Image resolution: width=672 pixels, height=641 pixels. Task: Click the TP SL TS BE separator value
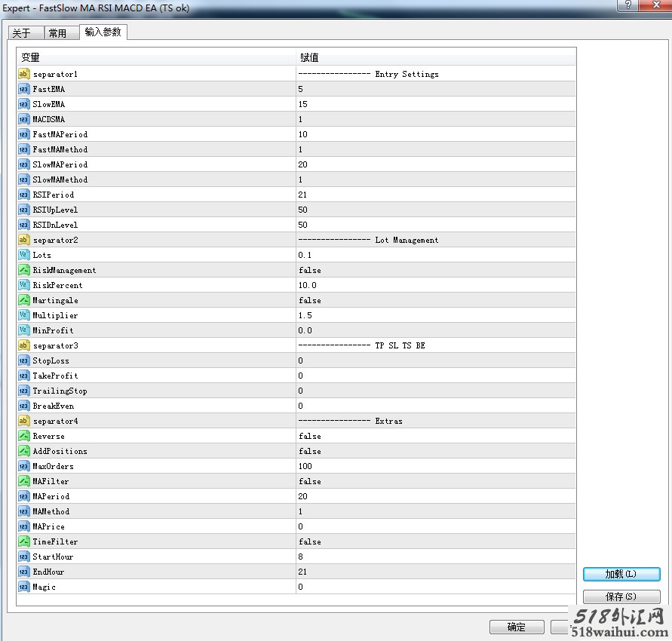click(362, 345)
